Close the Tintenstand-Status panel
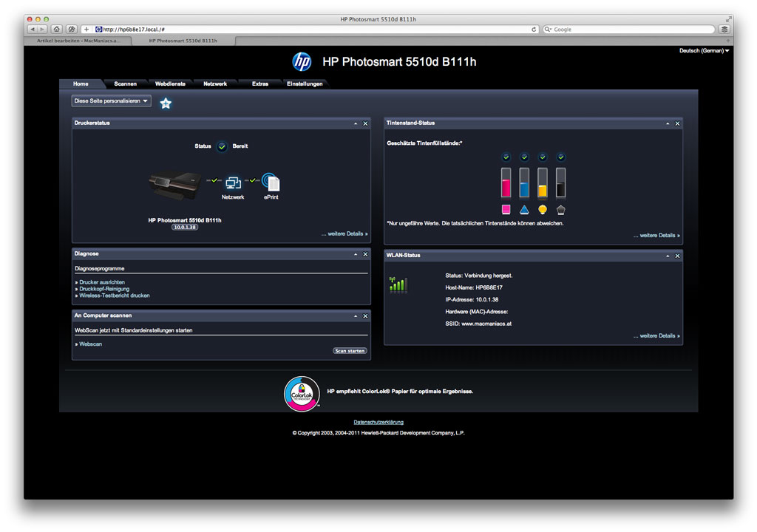 tap(677, 123)
